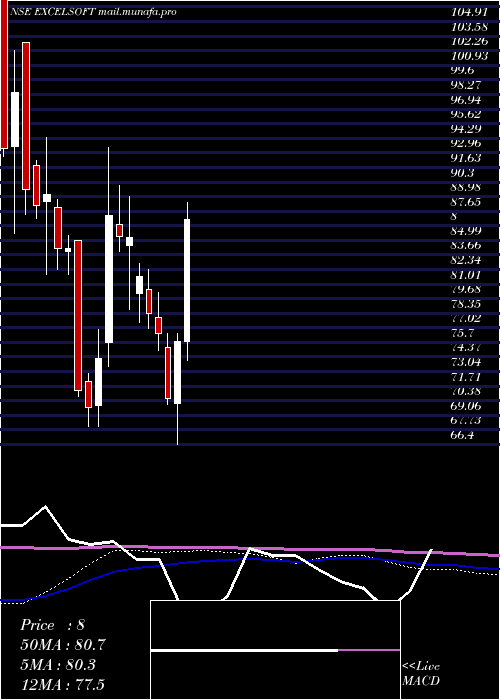
Task: Click the 100.93 price axis label
Action: pos(469,56)
